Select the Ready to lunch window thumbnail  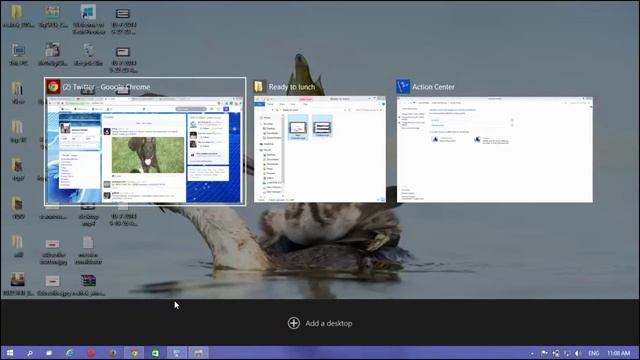pos(320,149)
